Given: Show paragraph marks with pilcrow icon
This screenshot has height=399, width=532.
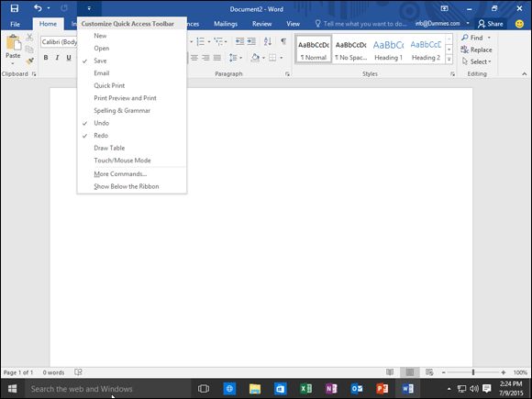Looking at the screenshot, I should pyautogui.click(x=283, y=41).
